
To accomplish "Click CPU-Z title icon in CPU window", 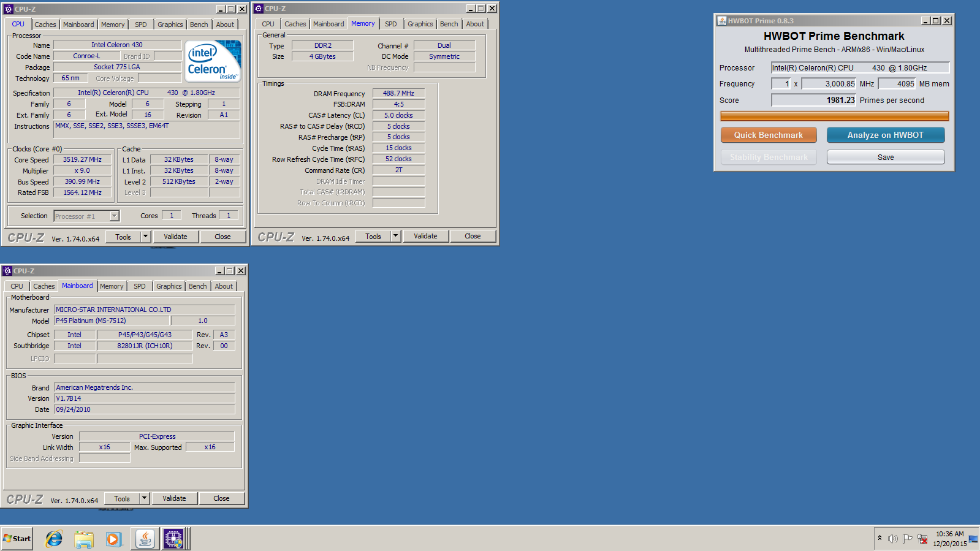I will tap(8, 9).
